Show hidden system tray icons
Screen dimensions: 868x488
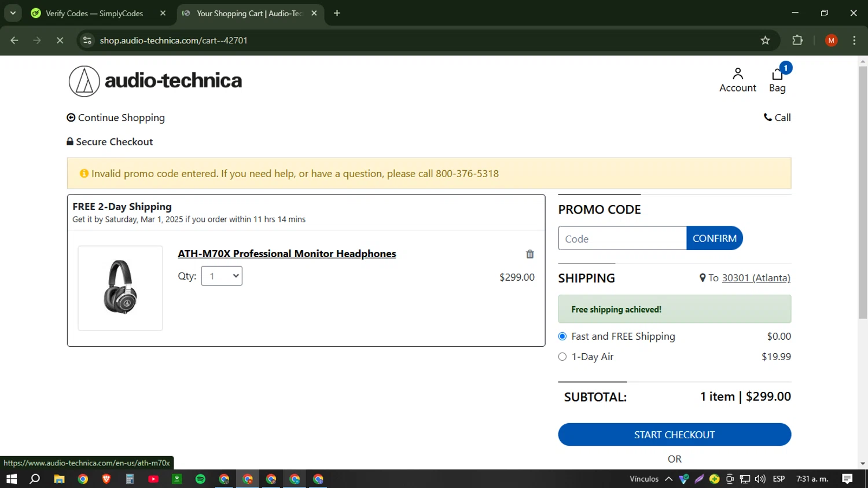pyautogui.click(x=668, y=479)
